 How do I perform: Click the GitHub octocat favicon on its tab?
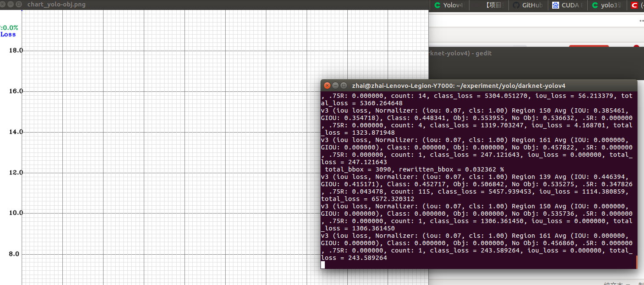[x=517, y=5]
